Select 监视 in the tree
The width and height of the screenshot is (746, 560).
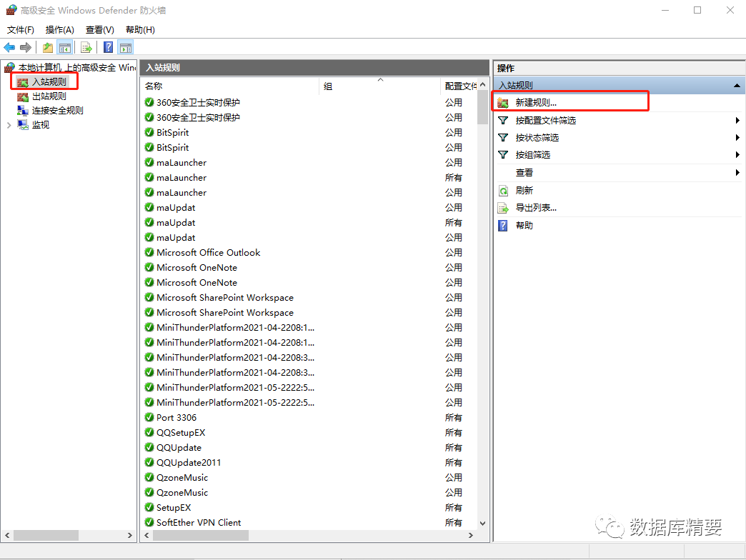click(x=41, y=124)
